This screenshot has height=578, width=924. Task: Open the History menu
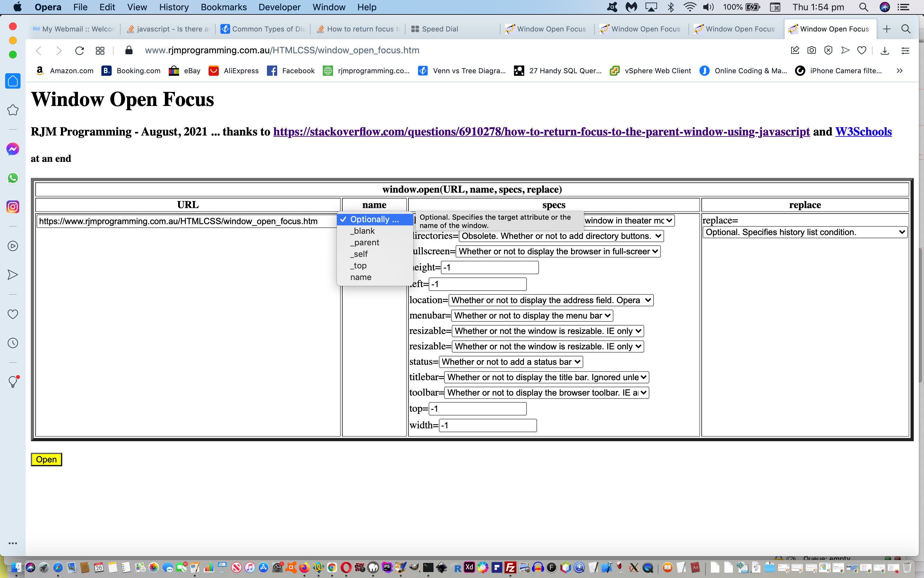(x=174, y=7)
